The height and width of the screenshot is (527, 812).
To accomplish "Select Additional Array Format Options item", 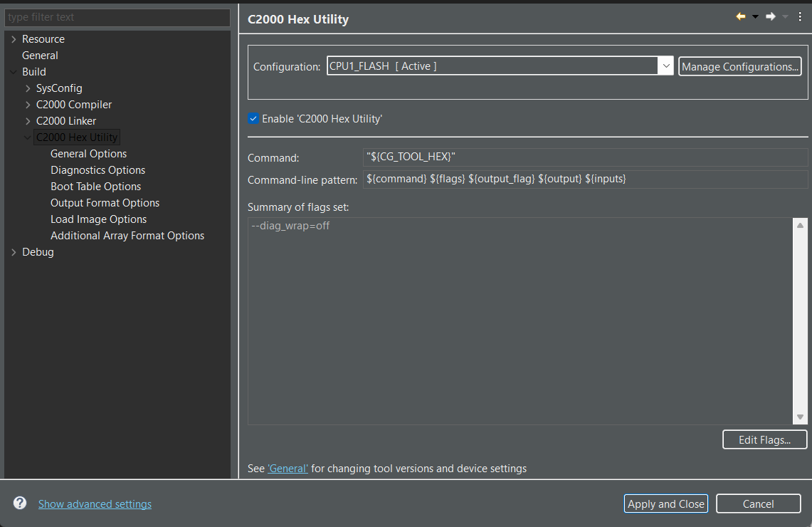I will point(127,236).
